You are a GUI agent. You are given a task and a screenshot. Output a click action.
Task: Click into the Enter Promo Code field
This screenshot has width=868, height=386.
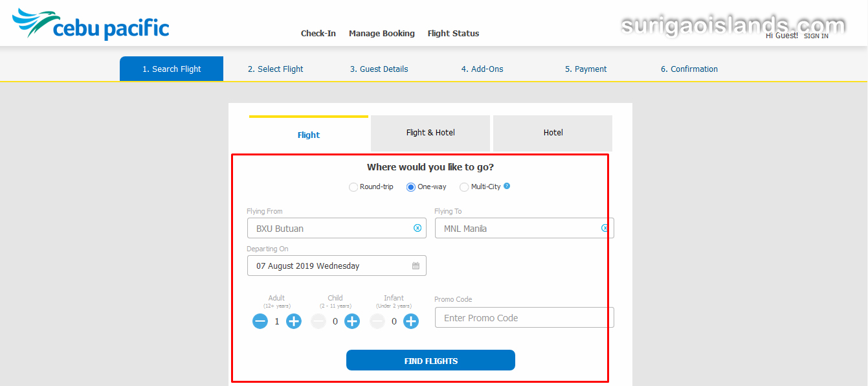[x=524, y=317]
